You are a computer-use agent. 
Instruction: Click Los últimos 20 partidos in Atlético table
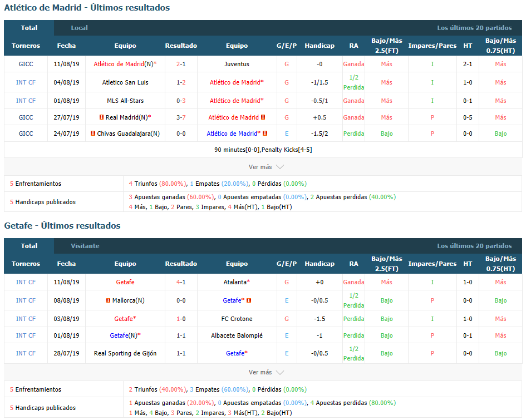[474, 28]
